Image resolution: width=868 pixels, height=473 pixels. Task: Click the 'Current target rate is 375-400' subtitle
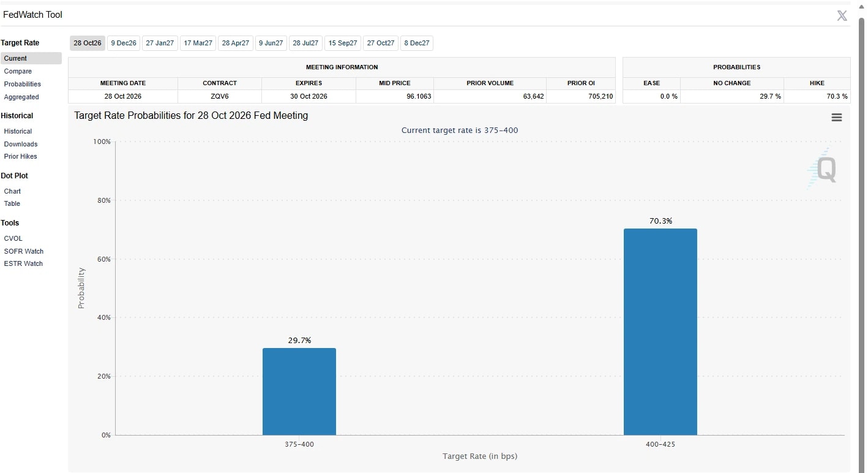460,130
